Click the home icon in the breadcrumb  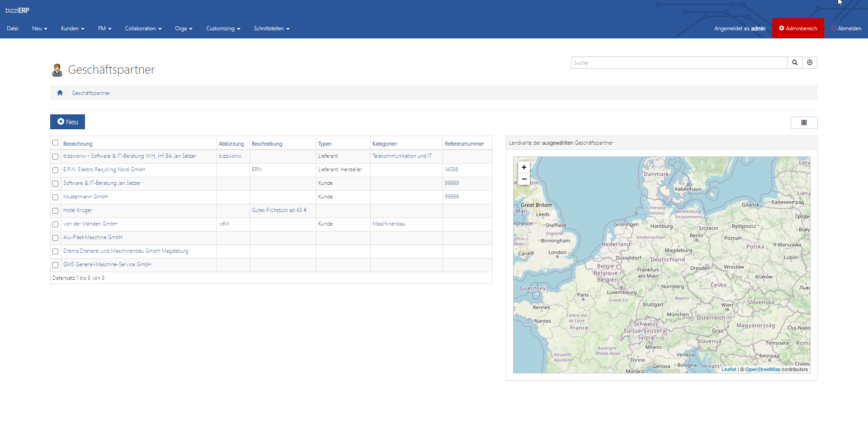[60, 93]
